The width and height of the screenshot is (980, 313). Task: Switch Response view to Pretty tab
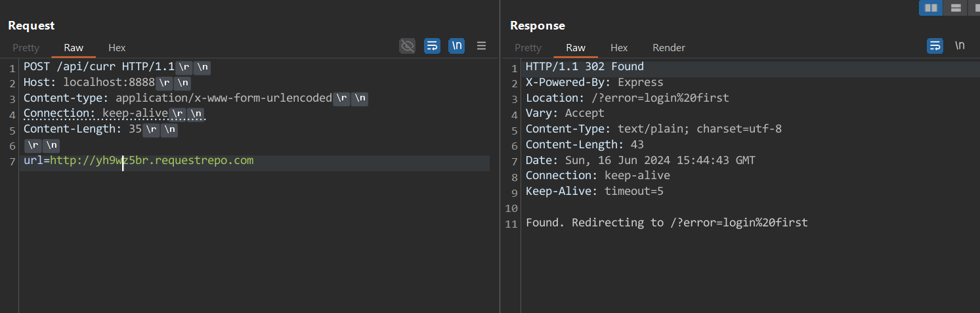[x=528, y=48]
